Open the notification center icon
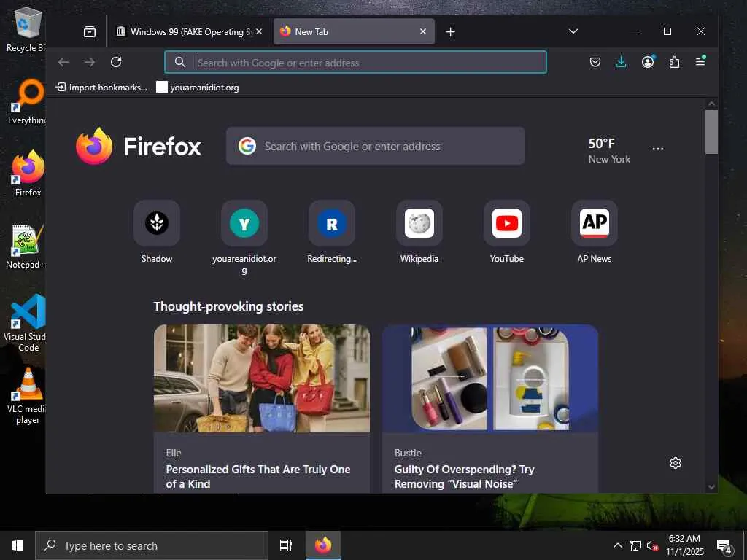Image resolution: width=747 pixels, height=560 pixels. pyautogui.click(x=724, y=546)
